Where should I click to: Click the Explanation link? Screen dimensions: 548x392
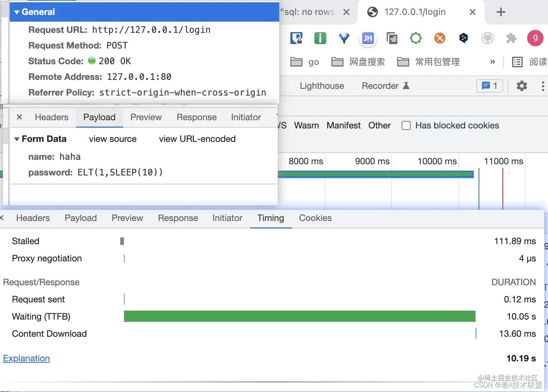[x=27, y=358]
